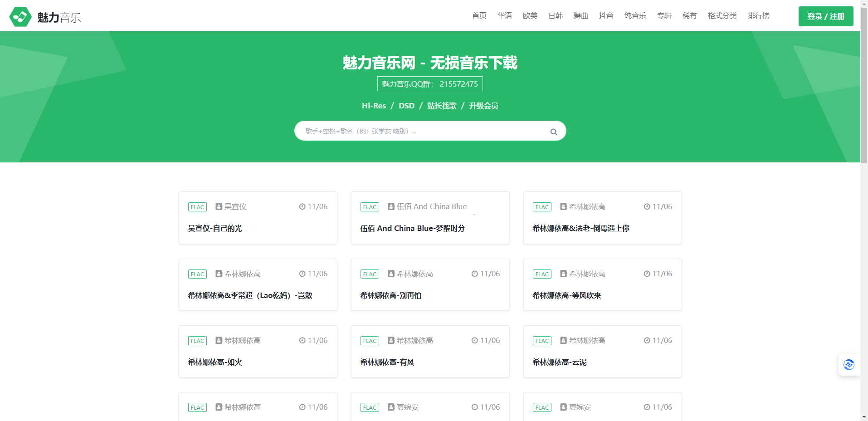
Task: Open the 格式分类 navigation entry
Action: pos(722,15)
